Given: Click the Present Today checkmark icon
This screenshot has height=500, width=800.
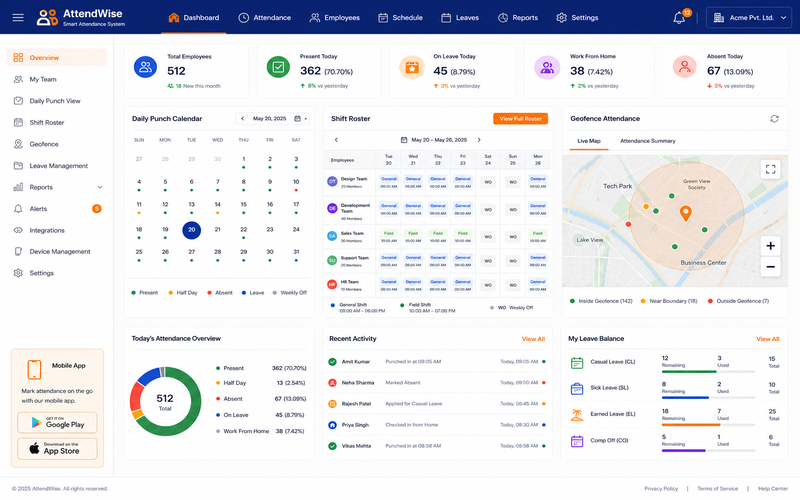Looking at the screenshot, I should click(x=278, y=67).
